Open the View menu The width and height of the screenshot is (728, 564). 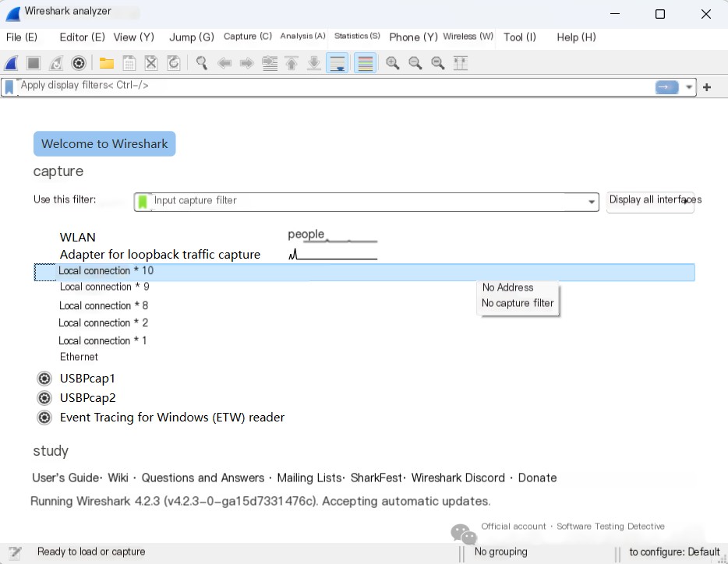(x=134, y=37)
